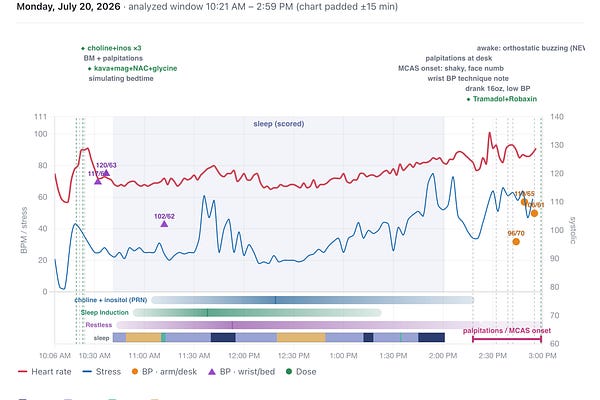The width and height of the screenshot is (600, 400).
Task: Select the 96/70 orange BP dot
Action: coord(516,242)
